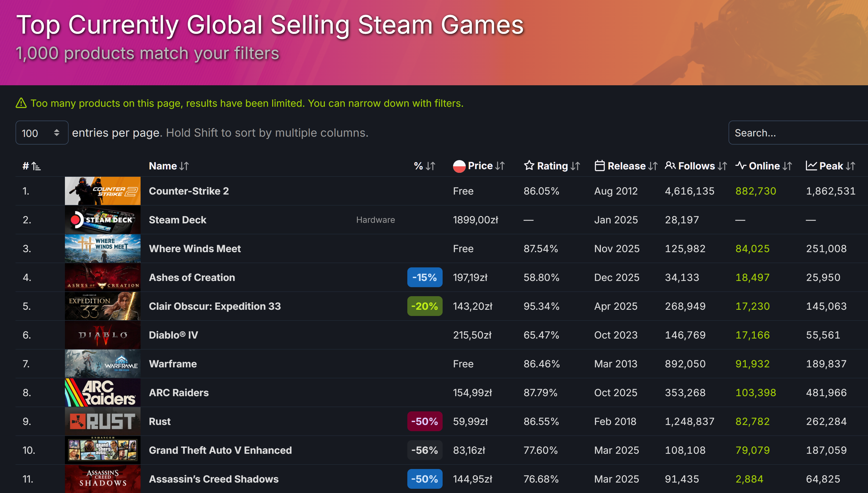
Task: Click Rust's -50% discount badge
Action: [x=425, y=421]
